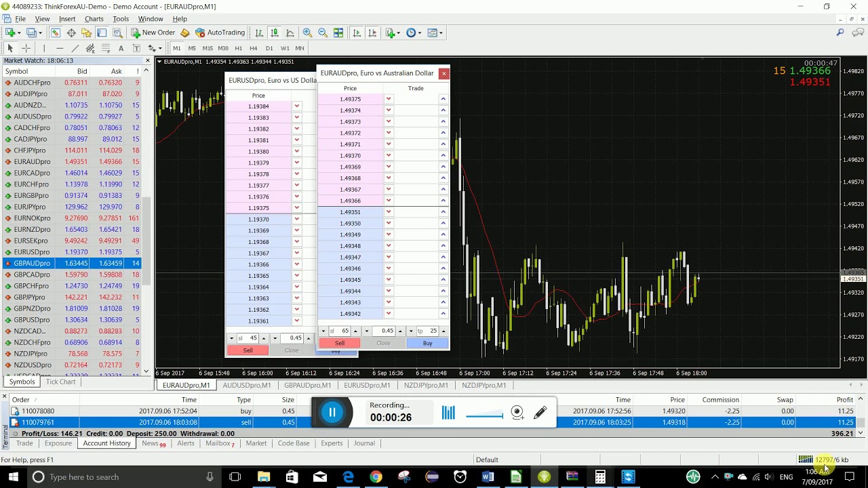Screen dimensions: 868x488
Task: Click the zoom out magnifier icon
Action: pyautogui.click(x=323, y=33)
